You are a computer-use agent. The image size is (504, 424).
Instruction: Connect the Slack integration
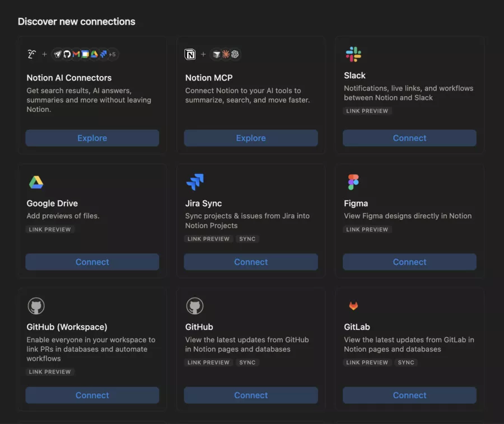409,138
